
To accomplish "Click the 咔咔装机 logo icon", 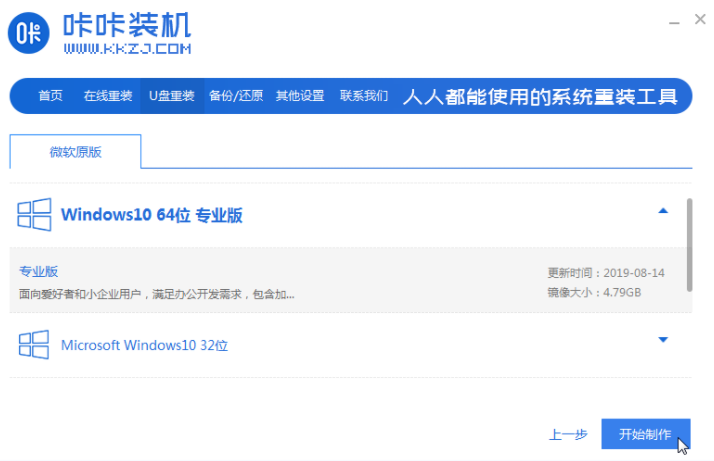I will click(x=32, y=34).
